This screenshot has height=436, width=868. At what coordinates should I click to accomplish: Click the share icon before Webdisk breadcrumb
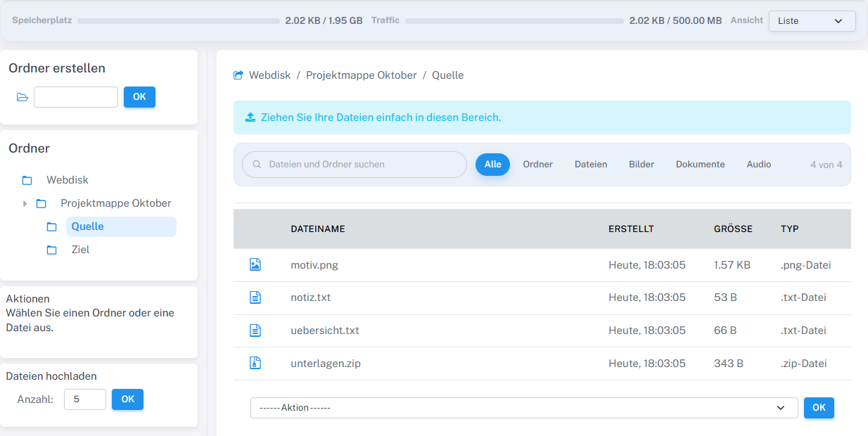point(238,75)
